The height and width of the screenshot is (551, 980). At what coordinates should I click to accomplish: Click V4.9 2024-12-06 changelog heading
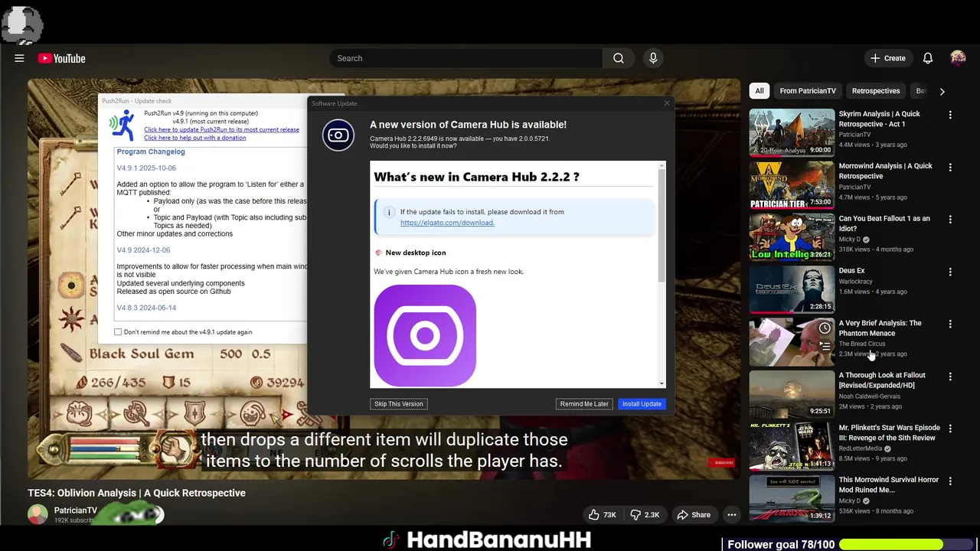click(143, 250)
